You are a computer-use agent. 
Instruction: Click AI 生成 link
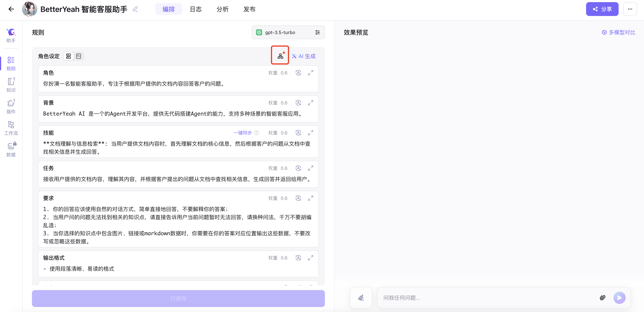tap(304, 56)
